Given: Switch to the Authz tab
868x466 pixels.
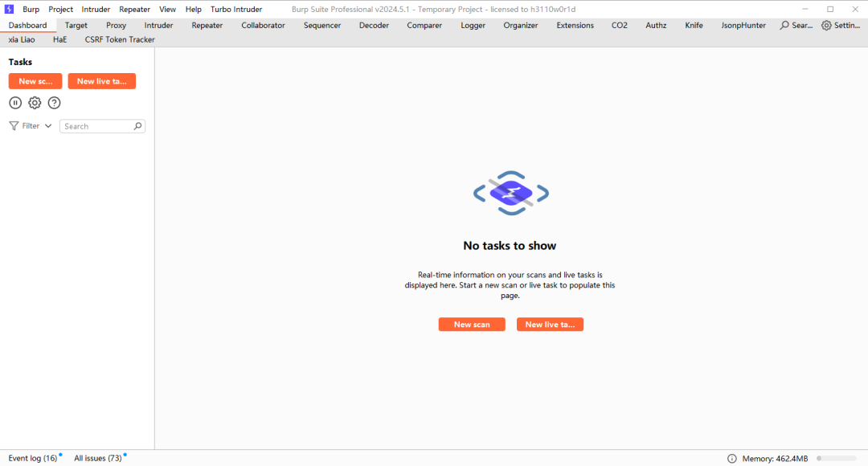Looking at the screenshot, I should (656, 26).
